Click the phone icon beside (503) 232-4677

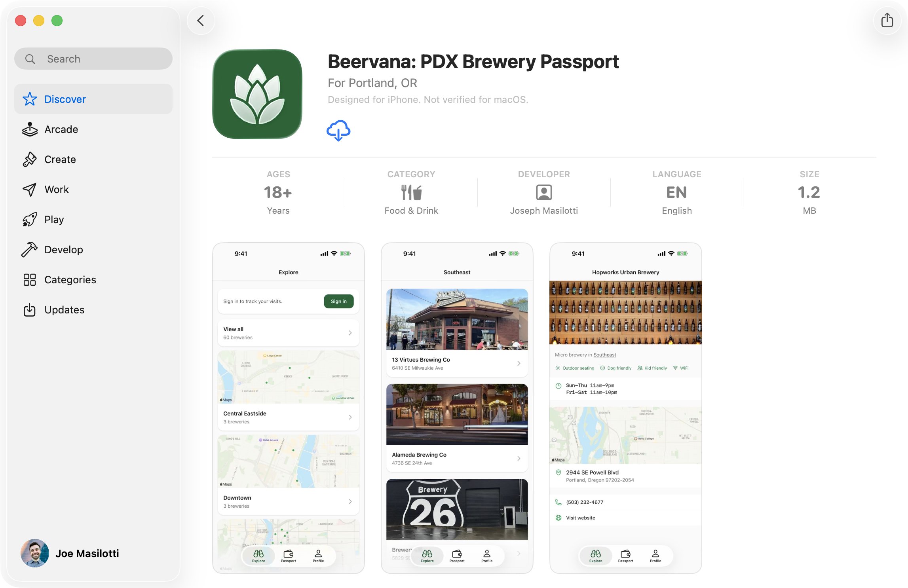click(558, 502)
